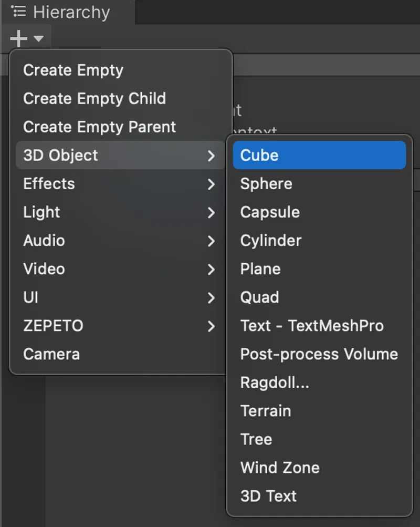Add a Wind Zone to the scene
420x527 pixels.
279,468
